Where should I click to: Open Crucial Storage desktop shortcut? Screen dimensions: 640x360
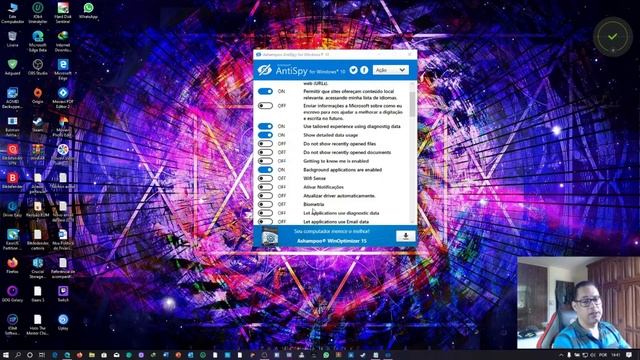tap(38, 268)
